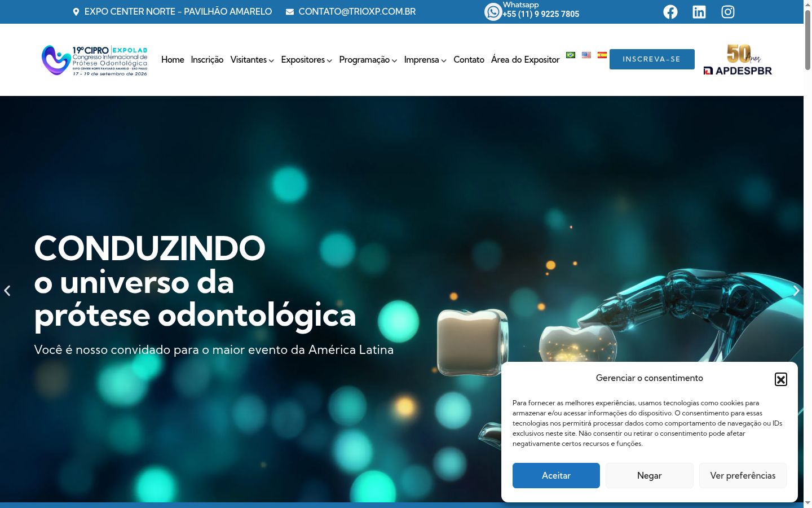The image size is (812, 508).
Task: Accept cookies with the Aceitar button
Action: [556, 475]
